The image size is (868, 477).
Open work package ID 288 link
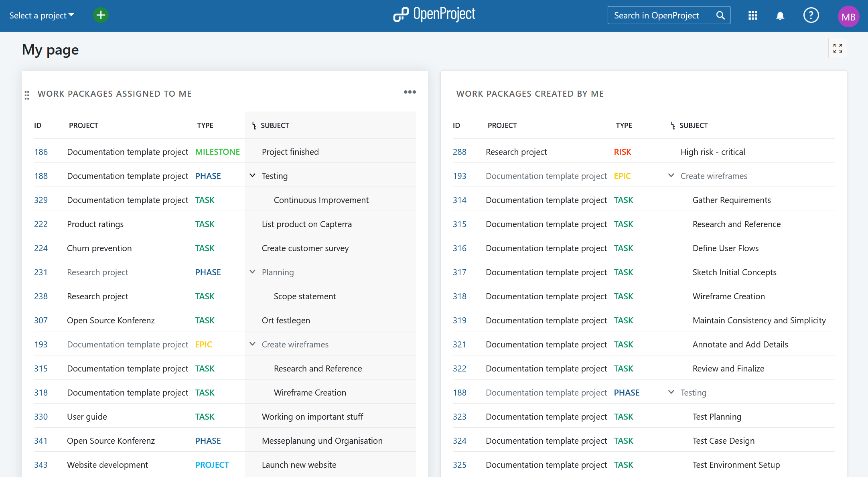tap(460, 152)
